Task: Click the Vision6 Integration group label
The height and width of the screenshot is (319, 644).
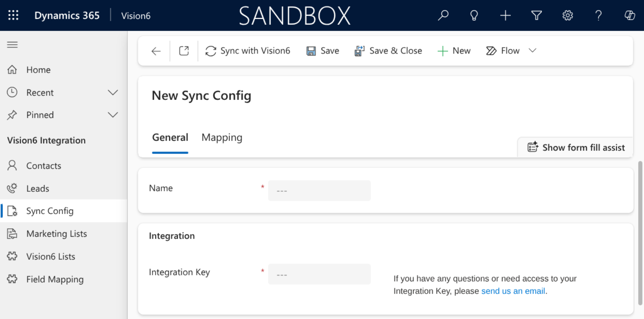Action: (46, 140)
